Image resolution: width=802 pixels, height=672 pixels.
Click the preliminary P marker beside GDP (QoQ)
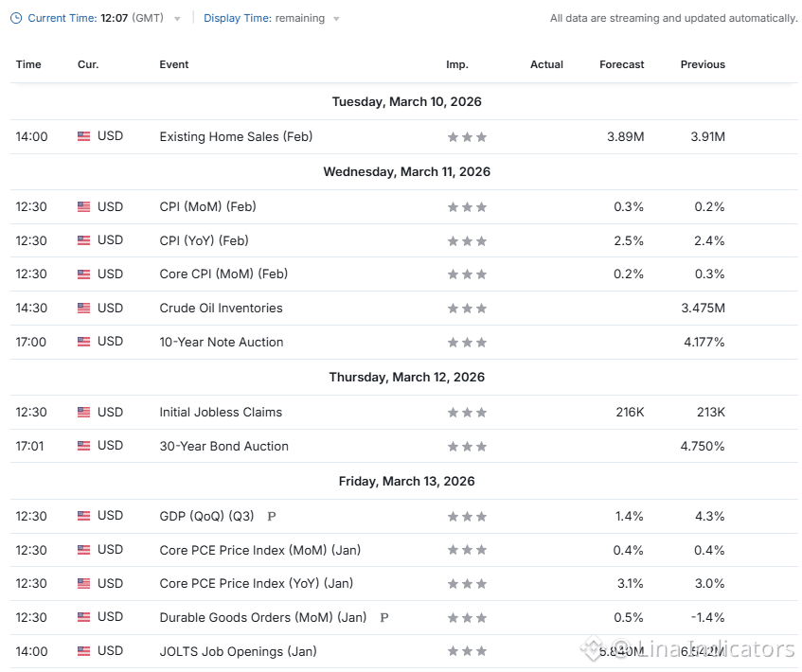[272, 517]
